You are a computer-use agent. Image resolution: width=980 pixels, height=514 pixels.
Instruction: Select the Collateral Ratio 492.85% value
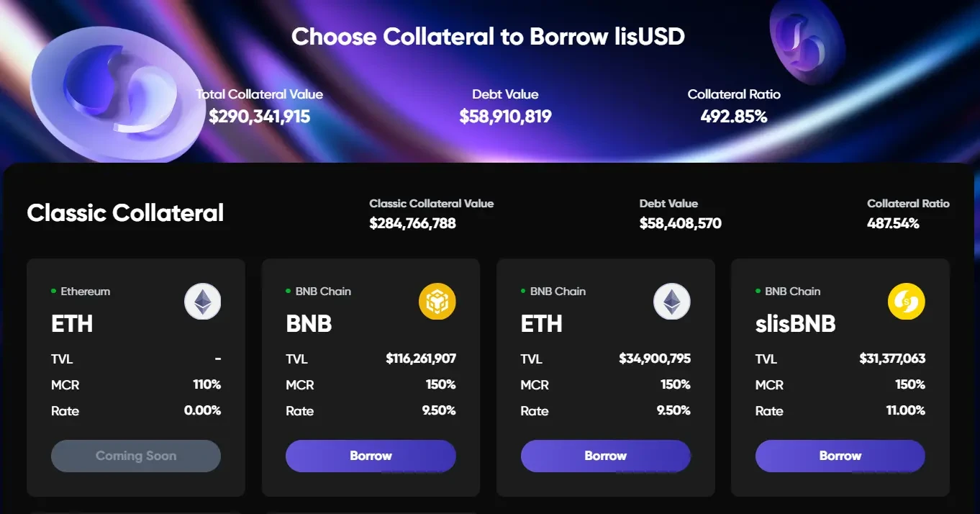[733, 115]
